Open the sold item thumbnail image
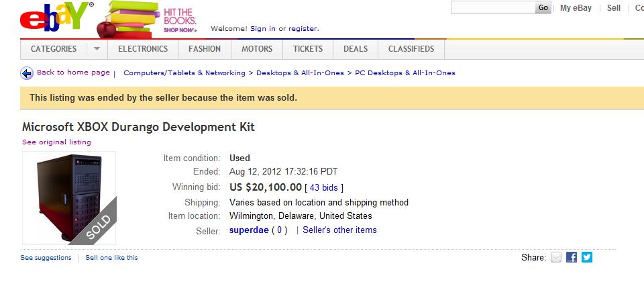The width and height of the screenshot is (644, 284). pyautogui.click(x=69, y=198)
